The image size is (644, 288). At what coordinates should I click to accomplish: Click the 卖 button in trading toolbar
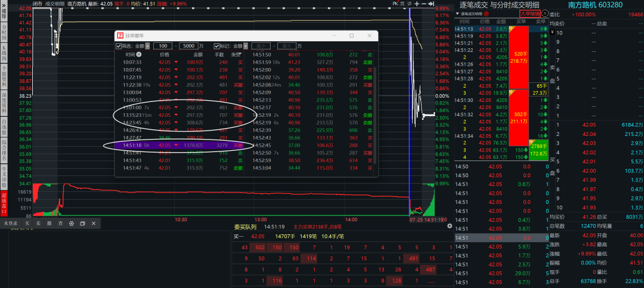[x=39, y=224]
